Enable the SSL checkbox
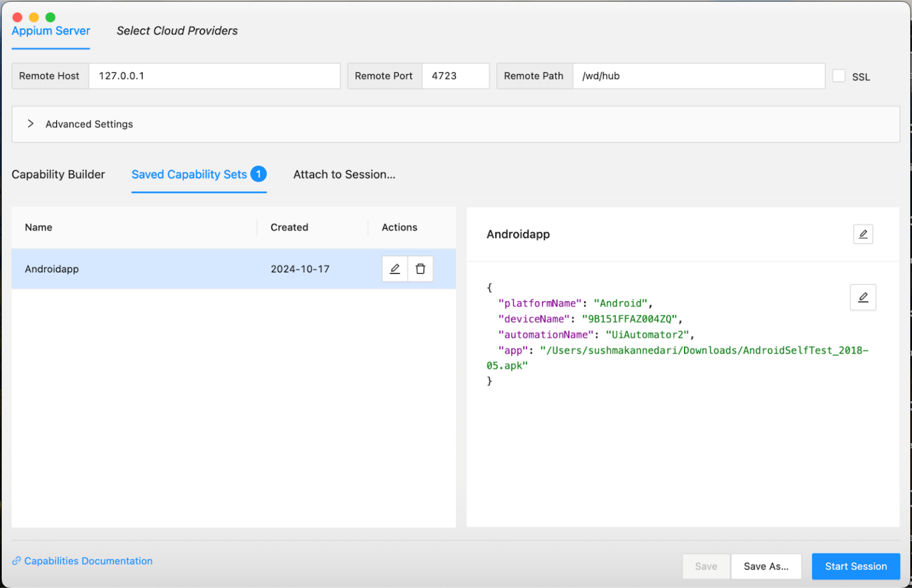This screenshot has height=588, width=912. (x=838, y=76)
